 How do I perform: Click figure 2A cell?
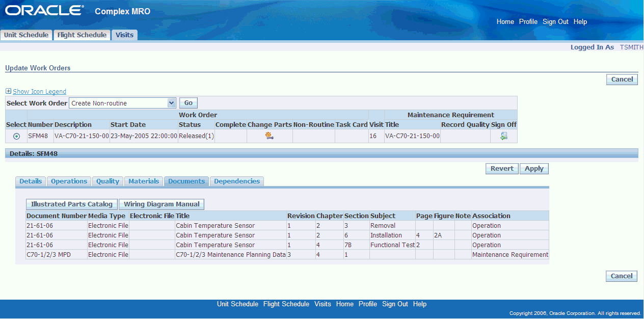pyautogui.click(x=444, y=235)
